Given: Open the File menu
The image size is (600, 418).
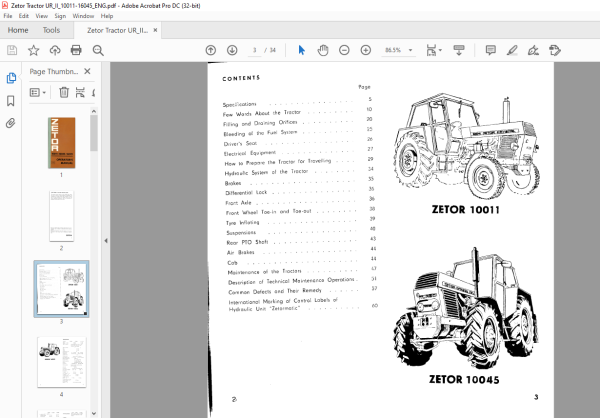Looking at the screenshot, I should pyautogui.click(x=8, y=16).
